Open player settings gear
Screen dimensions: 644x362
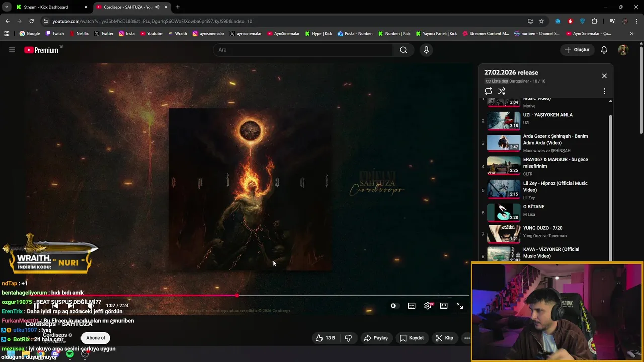point(428,306)
